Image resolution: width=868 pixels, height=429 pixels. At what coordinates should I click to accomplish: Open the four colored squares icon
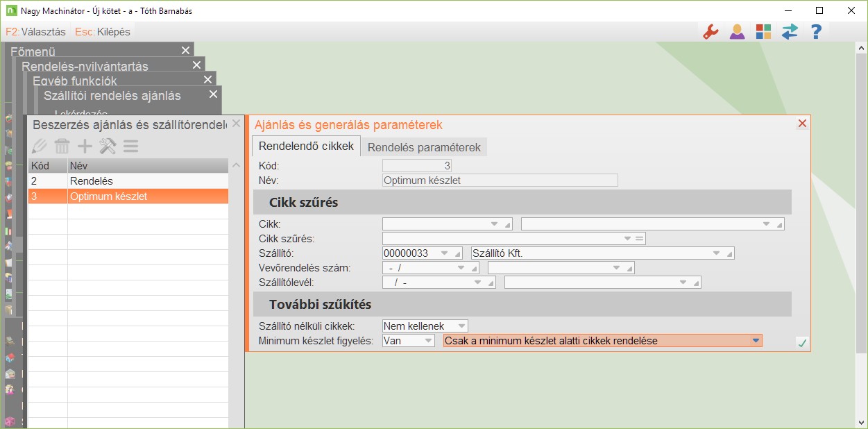pyautogui.click(x=763, y=32)
